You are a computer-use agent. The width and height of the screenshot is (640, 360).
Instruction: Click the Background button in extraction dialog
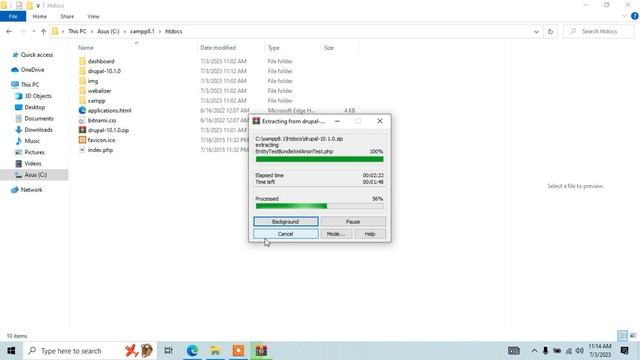[x=286, y=222]
